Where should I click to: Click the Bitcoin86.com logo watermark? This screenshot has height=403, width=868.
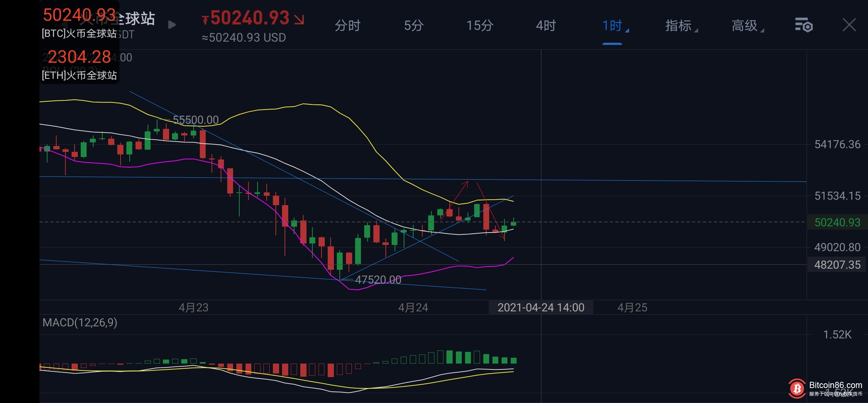(x=797, y=388)
